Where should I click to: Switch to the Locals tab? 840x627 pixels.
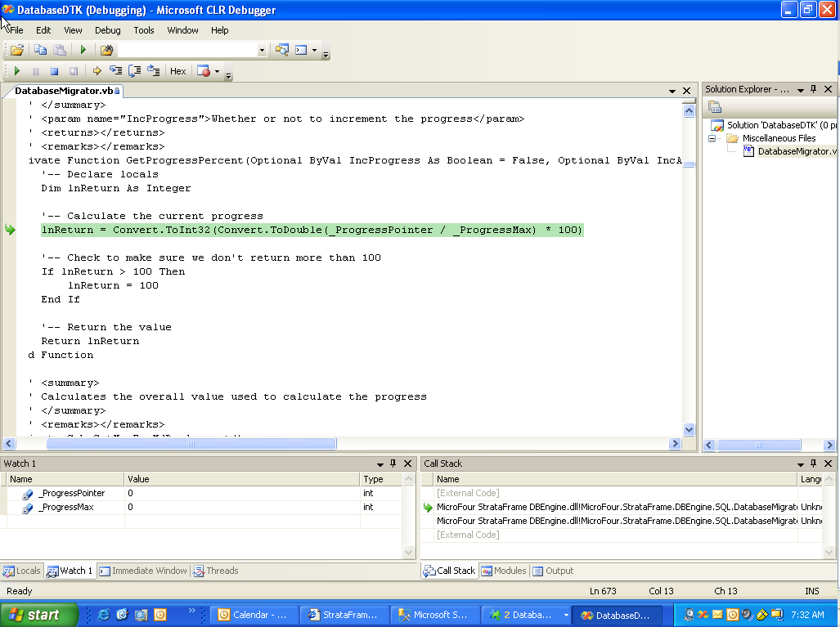pos(22,571)
